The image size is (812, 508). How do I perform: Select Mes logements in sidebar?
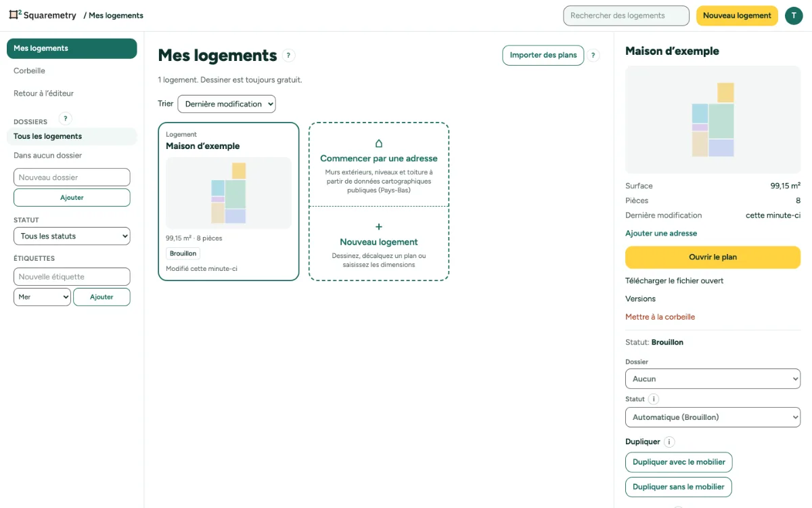coord(72,48)
